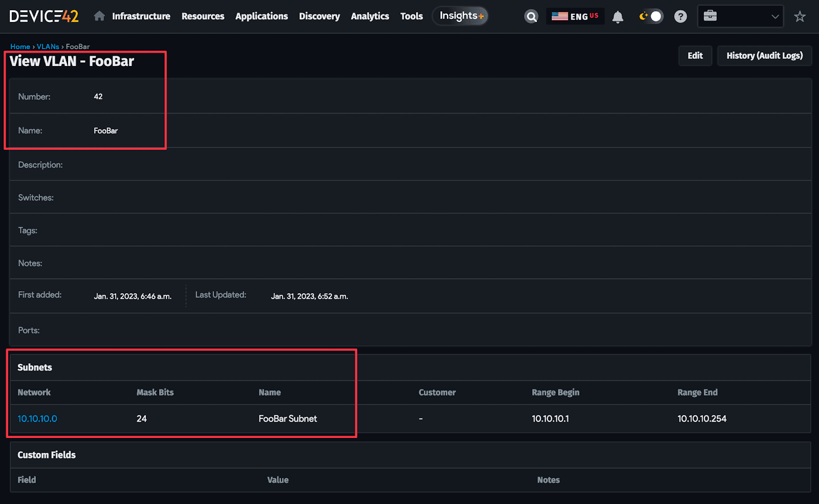Open the Tools menu
Viewport: 819px width, 504px height.
(x=412, y=16)
